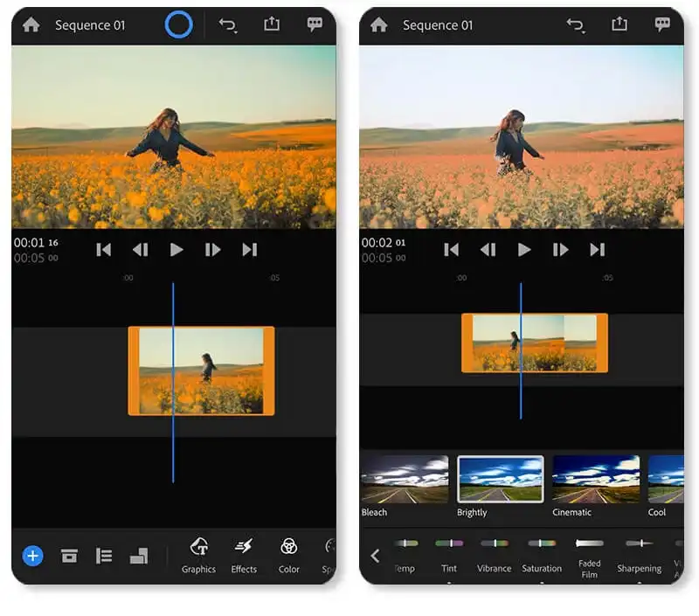This screenshot has height=616, width=699.
Task: Tap the blue plus add media button
Action: (32, 556)
